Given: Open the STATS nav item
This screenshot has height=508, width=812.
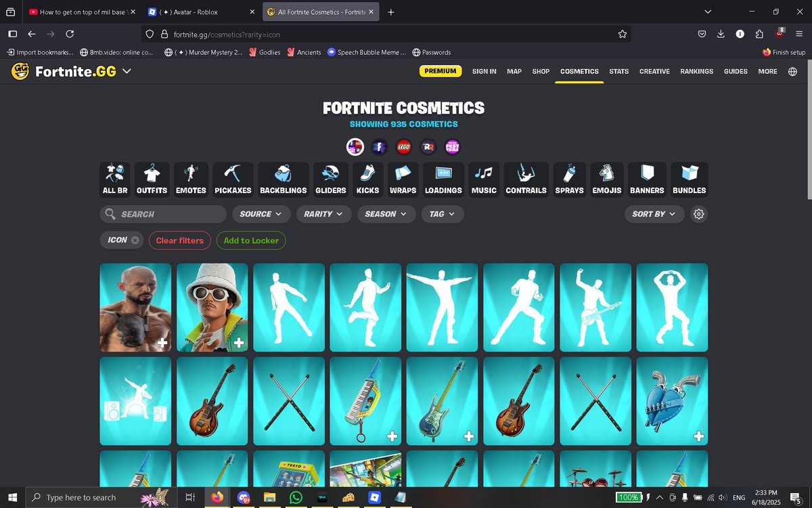Looking at the screenshot, I should [x=618, y=71].
